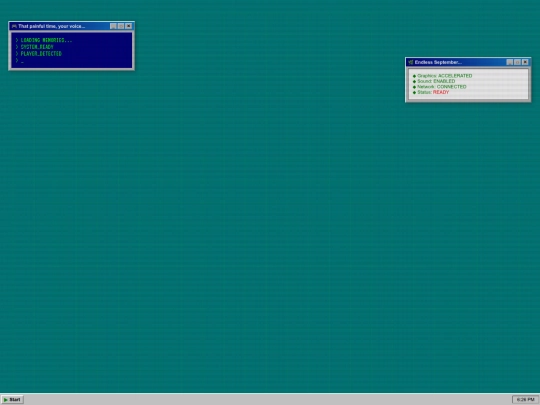Screen dimensions: 540x405
Task: Click the 'PLAYER.DETECTED' terminal line
Action: pos(39,54)
